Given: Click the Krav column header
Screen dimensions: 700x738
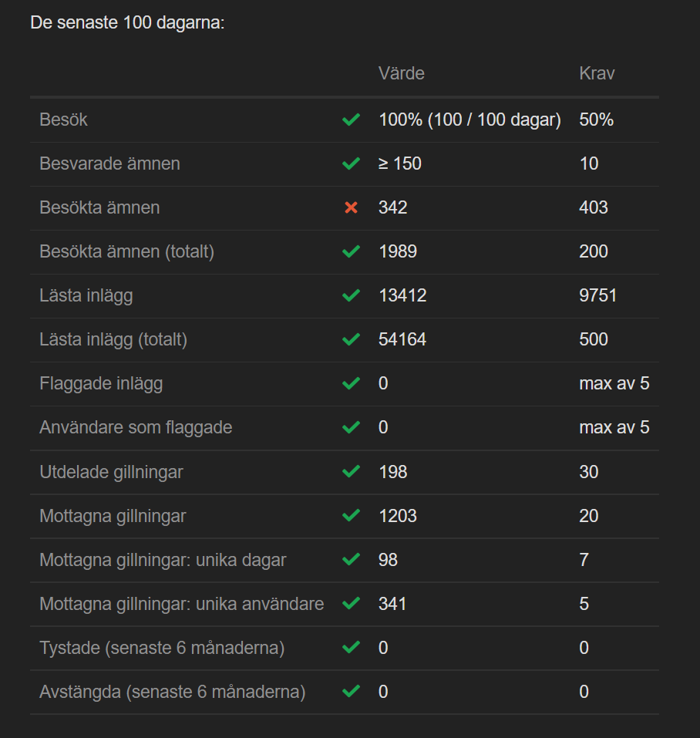Looking at the screenshot, I should click(597, 73).
